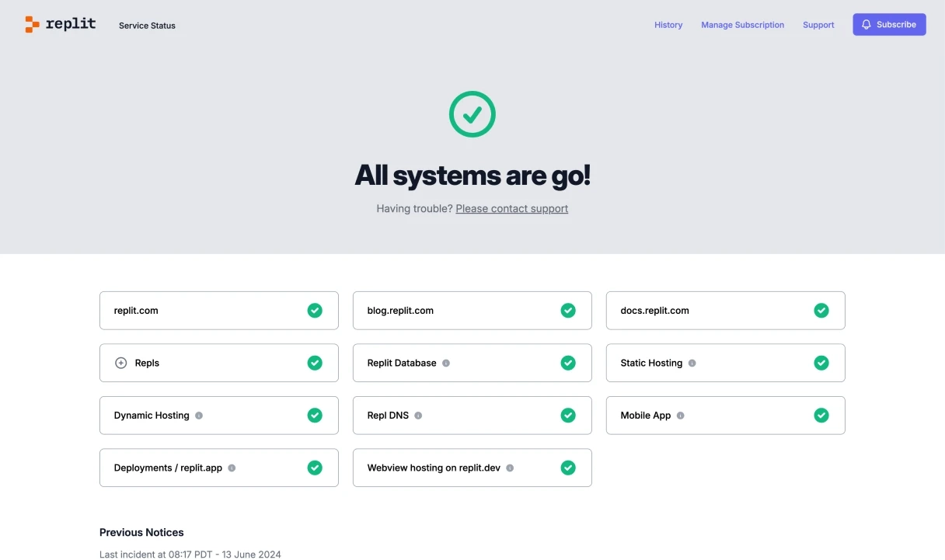
Task: Click the info icon next to Mobile App
Action: tap(681, 416)
